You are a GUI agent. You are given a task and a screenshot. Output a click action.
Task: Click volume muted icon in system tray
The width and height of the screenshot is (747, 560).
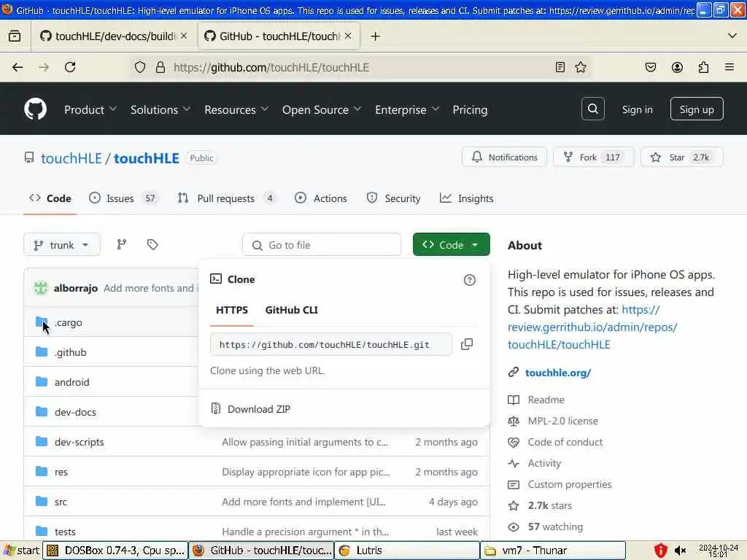pyautogui.click(x=681, y=551)
